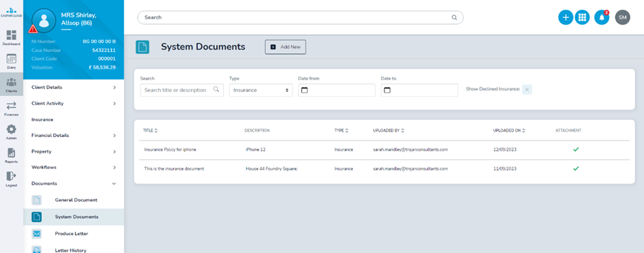Click the iPhone 12 description cell
The height and width of the screenshot is (253, 644).
tap(256, 149)
